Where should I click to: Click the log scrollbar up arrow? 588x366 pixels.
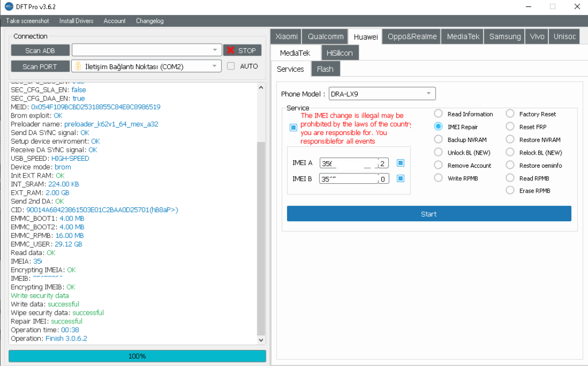(x=261, y=87)
